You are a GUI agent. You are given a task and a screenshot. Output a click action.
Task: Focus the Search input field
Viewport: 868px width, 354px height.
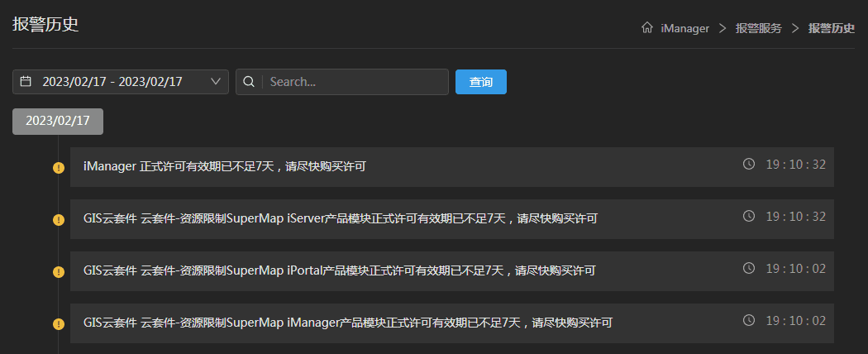[x=355, y=82]
